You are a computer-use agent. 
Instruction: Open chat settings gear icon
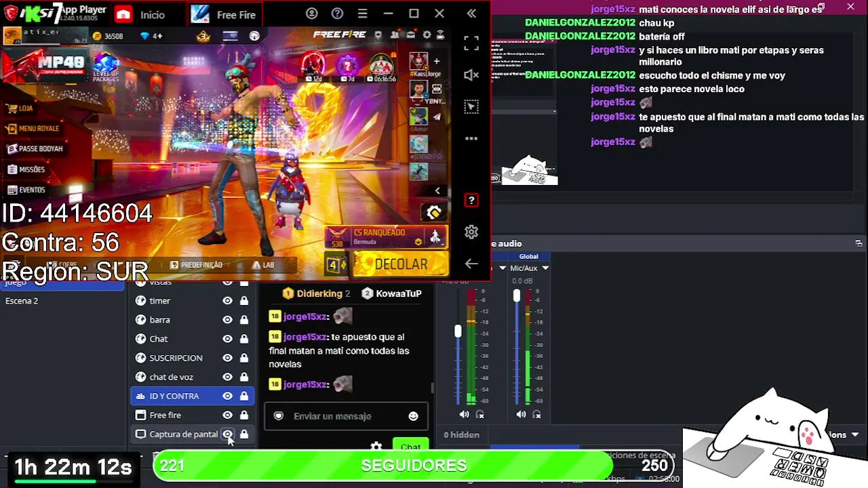(x=376, y=447)
